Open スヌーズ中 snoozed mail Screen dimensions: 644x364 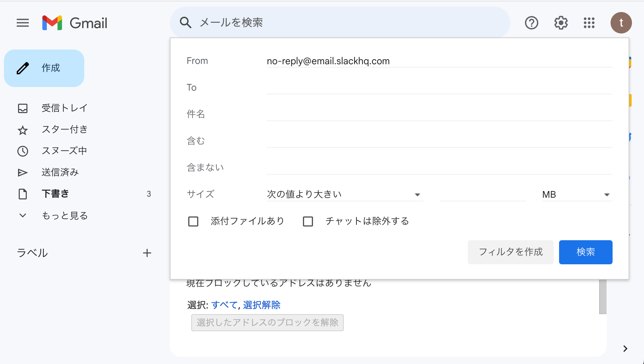click(64, 151)
